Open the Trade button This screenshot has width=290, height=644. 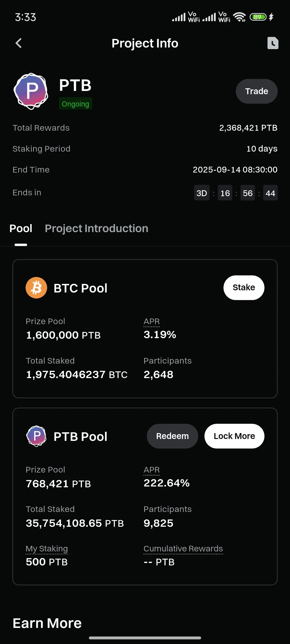[x=256, y=91]
